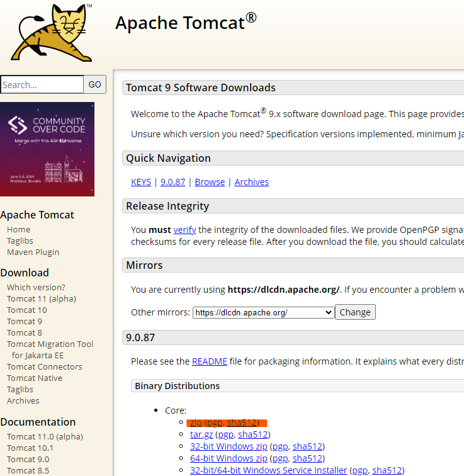Click the KEYS quick navigation link
This screenshot has height=476, width=464.
pyautogui.click(x=141, y=182)
